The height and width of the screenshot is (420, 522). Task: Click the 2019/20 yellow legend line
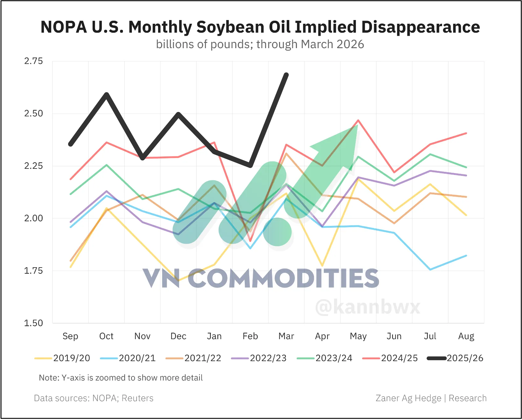coord(43,358)
